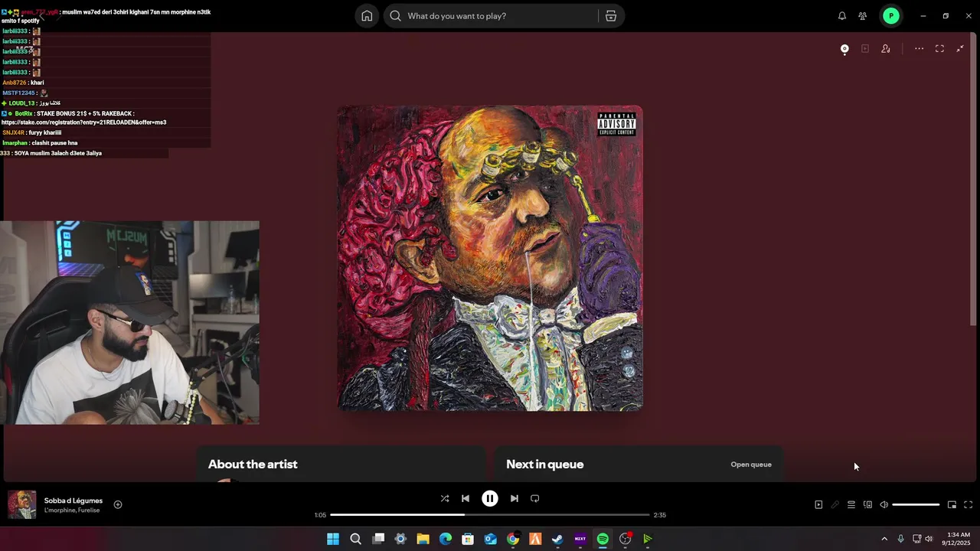
Task: Open Settings gear from the taskbar
Action: pyautogui.click(x=400, y=539)
